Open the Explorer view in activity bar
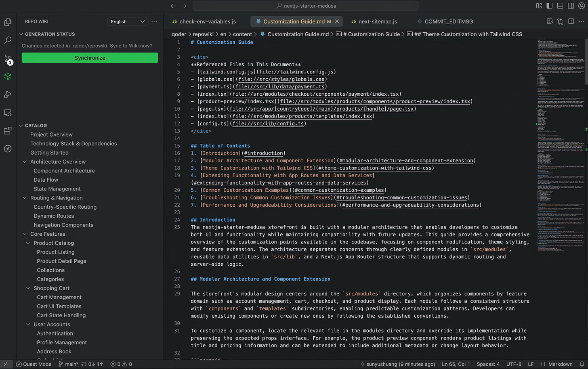This screenshot has height=369, width=588. (x=8, y=22)
